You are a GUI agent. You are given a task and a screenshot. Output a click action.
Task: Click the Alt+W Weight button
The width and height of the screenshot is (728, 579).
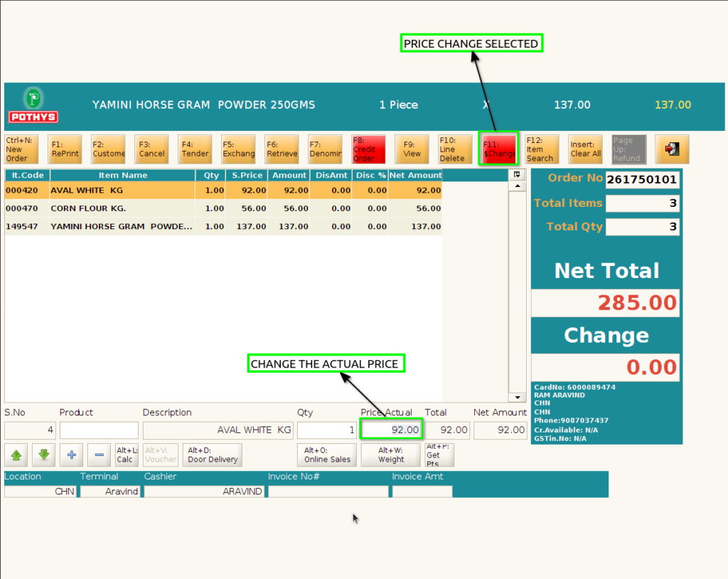[x=391, y=455]
